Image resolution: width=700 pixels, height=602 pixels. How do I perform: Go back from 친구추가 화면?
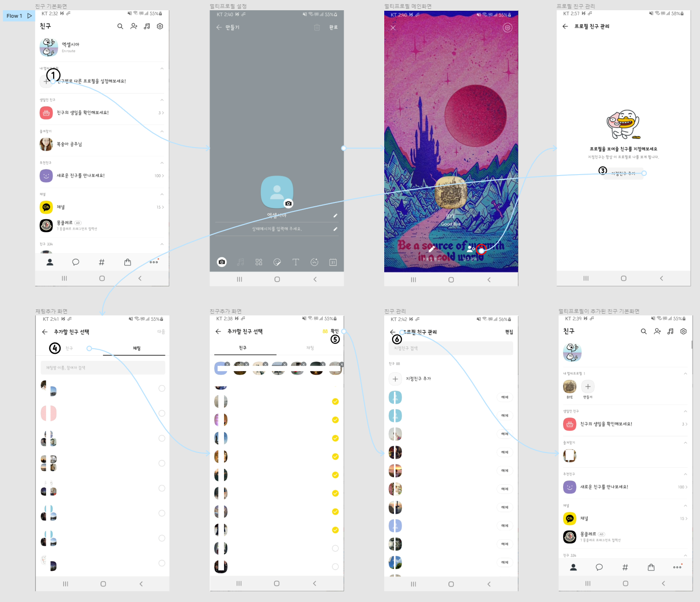tap(218, 331)
